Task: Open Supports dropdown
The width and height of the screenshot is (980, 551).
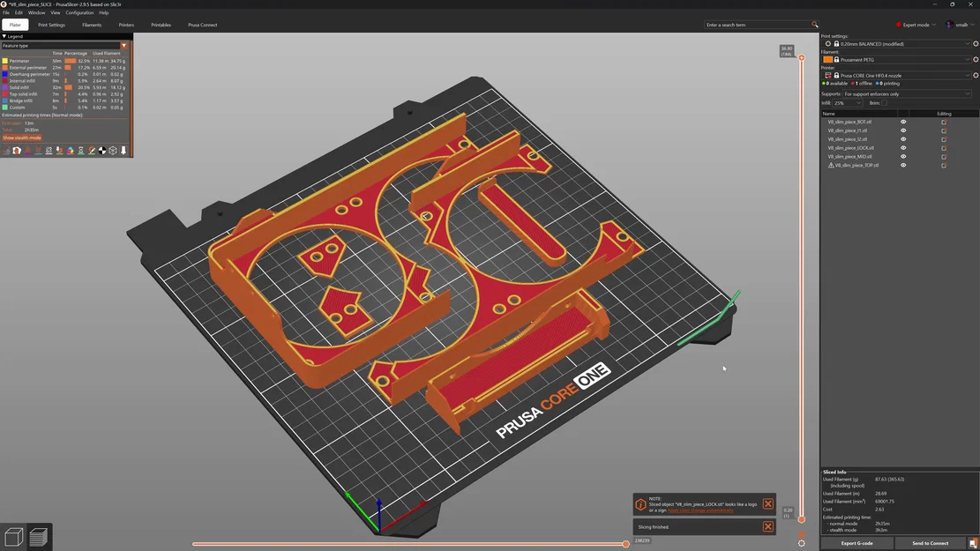Action: 907,93
